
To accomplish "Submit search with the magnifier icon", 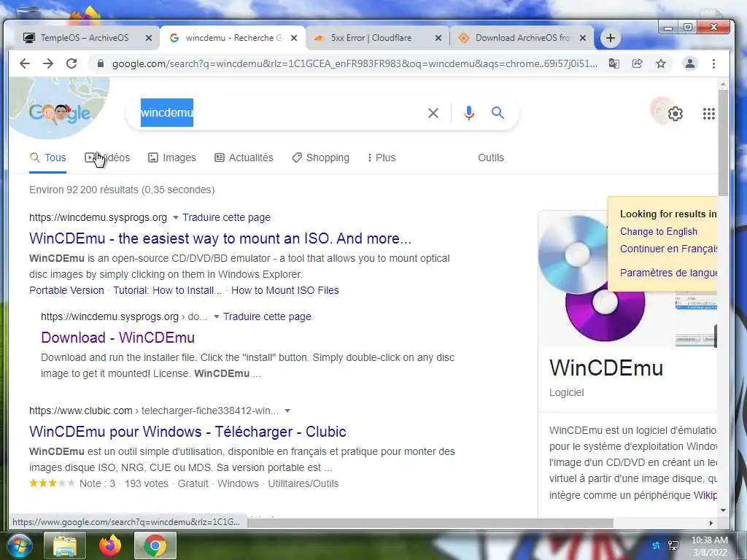I will coord(498,113).
